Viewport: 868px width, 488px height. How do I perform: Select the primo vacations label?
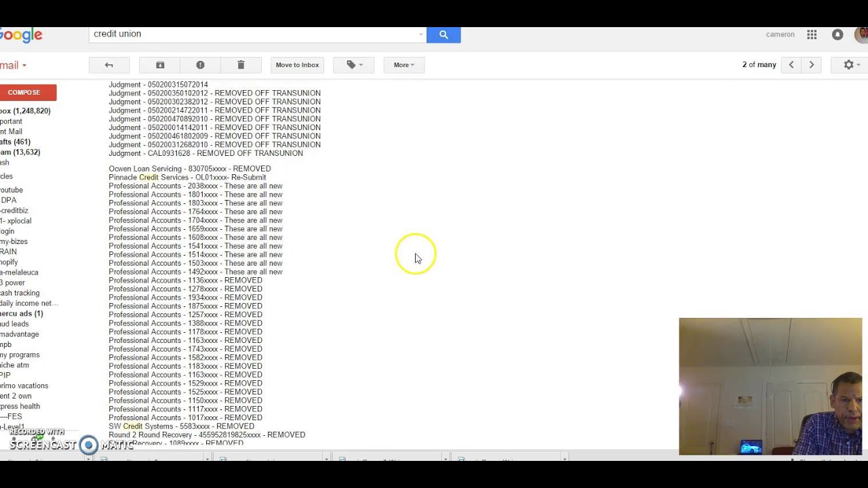coord(24,386)
